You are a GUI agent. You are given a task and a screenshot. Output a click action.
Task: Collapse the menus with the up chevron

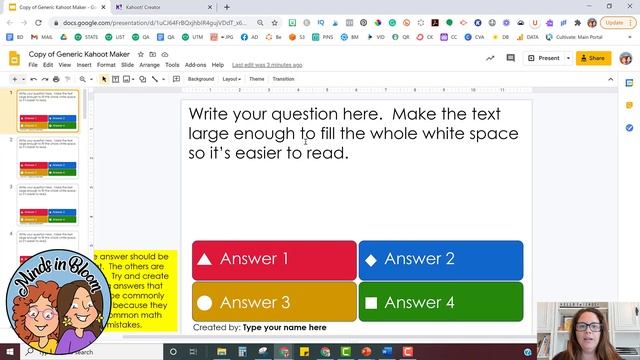[611, 80]
